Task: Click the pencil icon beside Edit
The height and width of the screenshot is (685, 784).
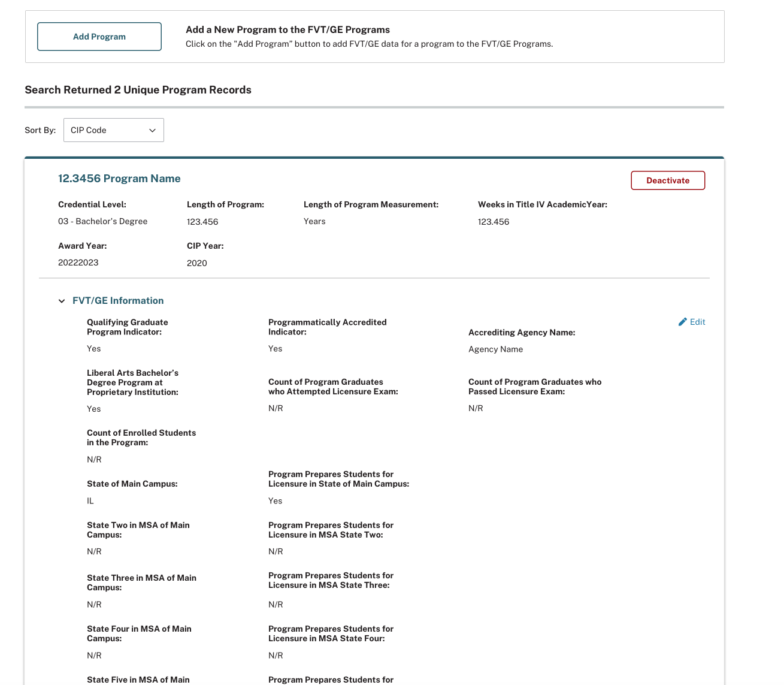Action: click(682, 322)
